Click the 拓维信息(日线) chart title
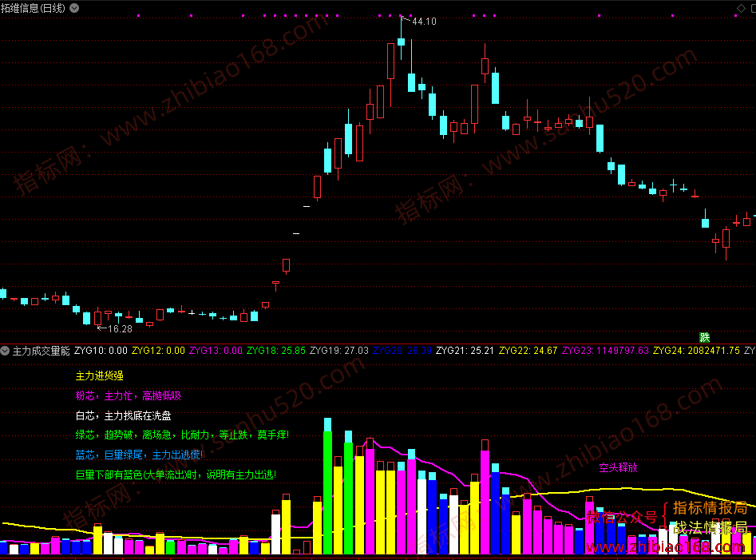756x560 pixels. (x=33, y=8)
